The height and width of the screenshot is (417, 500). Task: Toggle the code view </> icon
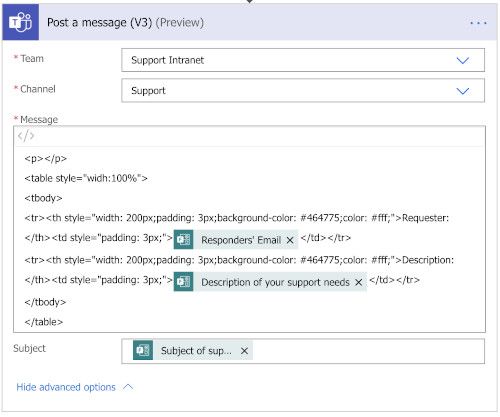26,136
